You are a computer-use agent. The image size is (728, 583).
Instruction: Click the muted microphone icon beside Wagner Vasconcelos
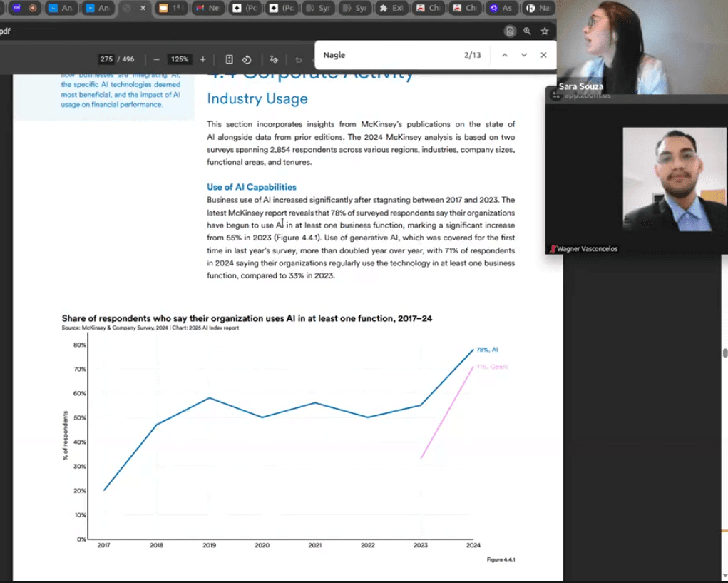(553, 249)
